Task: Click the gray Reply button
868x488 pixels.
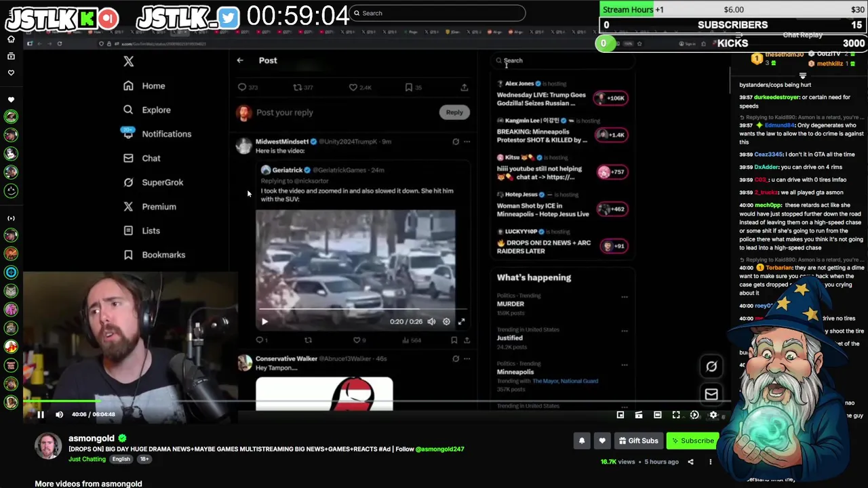Action: click(x=454, y=113)
